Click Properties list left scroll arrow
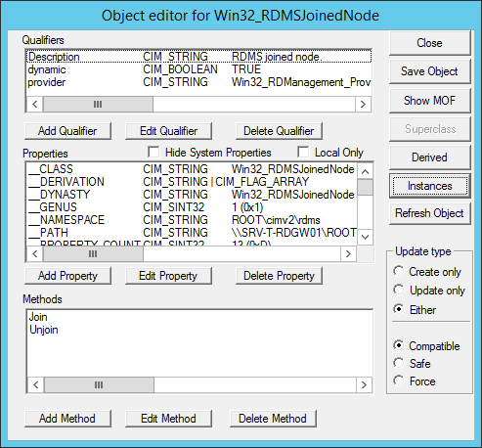 point(35,253)
